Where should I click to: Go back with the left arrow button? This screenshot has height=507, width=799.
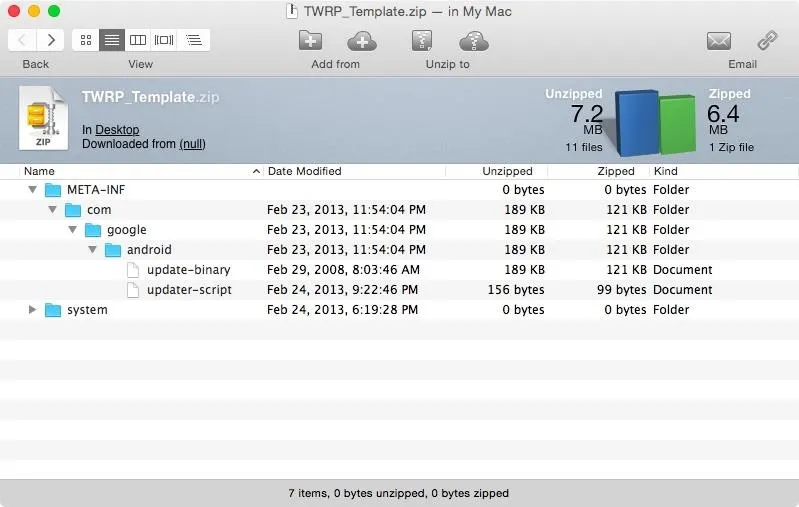click(22, 40)
